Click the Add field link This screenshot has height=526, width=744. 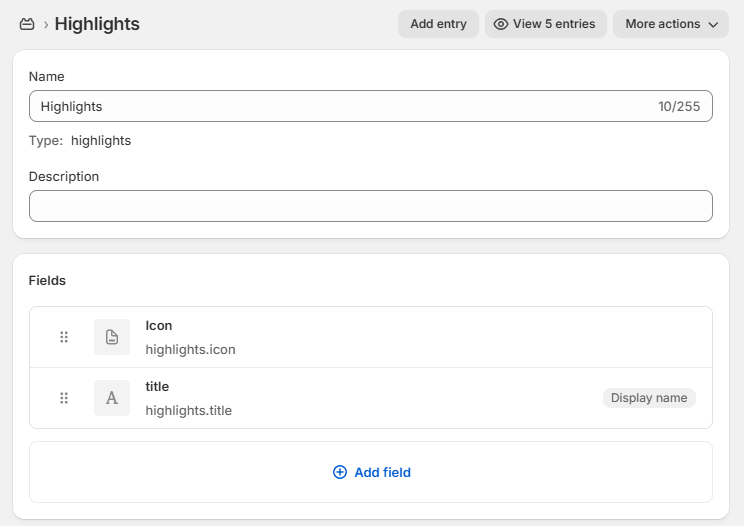coord(382,472)
